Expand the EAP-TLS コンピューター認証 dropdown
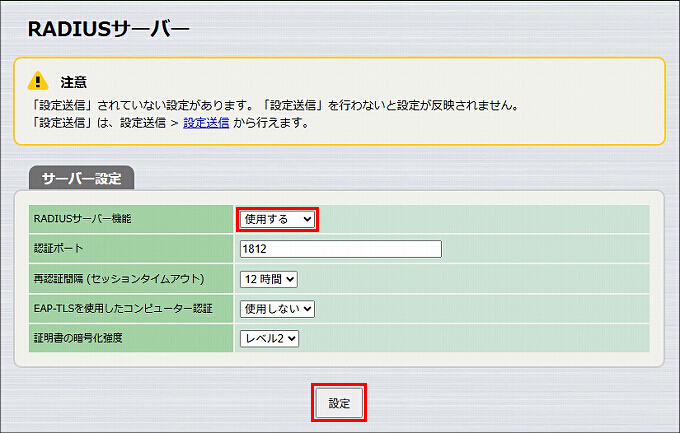Screen dimensions: 680x433 [x=277, y=309]
